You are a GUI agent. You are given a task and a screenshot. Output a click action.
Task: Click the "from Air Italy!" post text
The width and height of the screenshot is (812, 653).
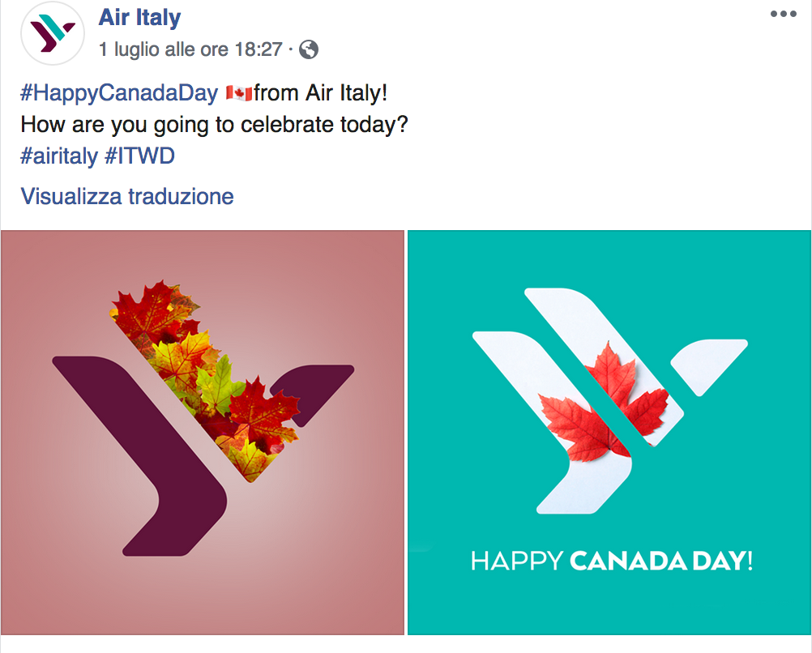[x=321, y=93]
